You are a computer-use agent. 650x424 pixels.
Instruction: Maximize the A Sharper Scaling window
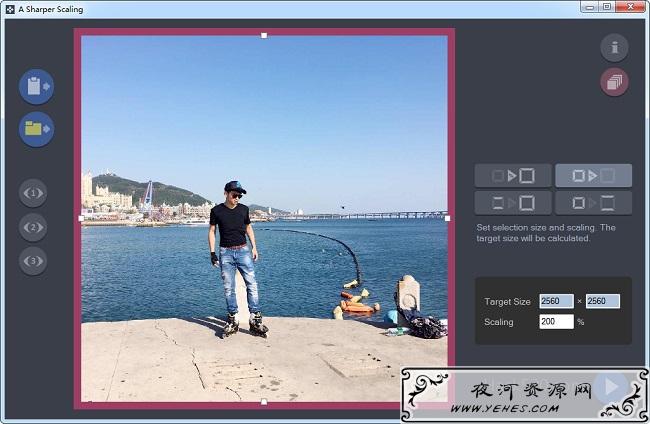[606, 7]
